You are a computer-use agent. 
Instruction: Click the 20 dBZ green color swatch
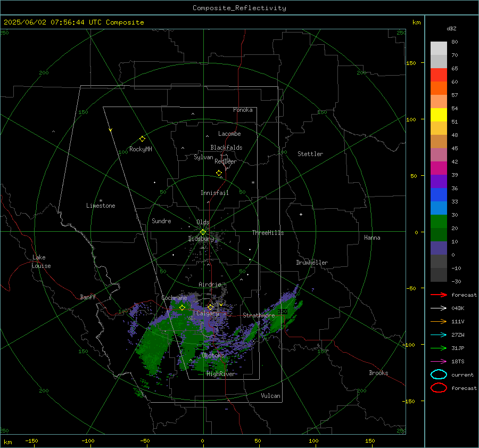pyautogui.click(x=439, y=222)
